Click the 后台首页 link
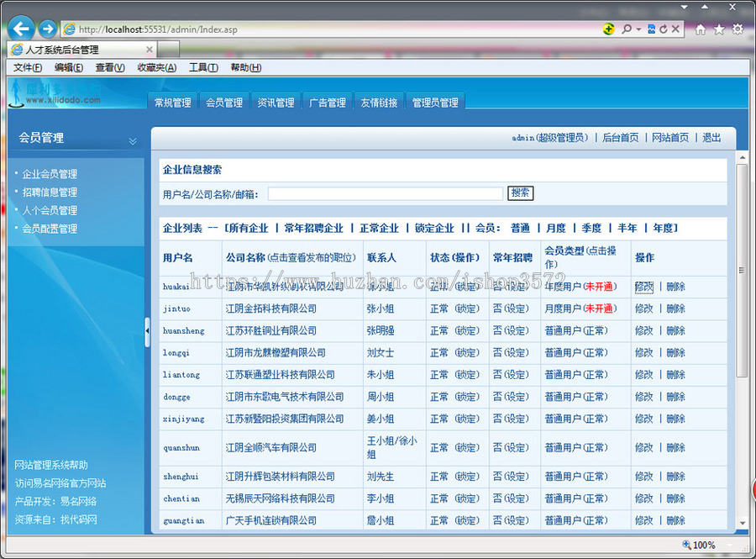This screenshot has height=559, width=756. [621, 138]
